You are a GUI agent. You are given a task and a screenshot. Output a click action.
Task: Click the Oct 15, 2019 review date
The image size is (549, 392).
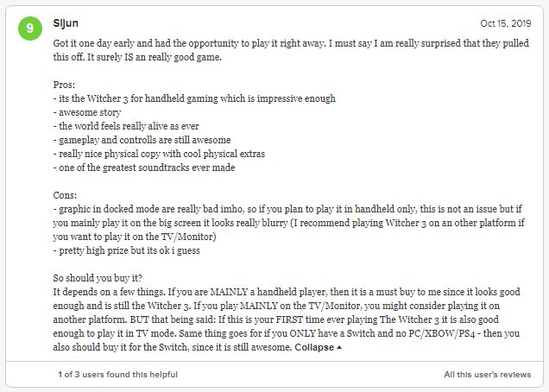[508, 22]
